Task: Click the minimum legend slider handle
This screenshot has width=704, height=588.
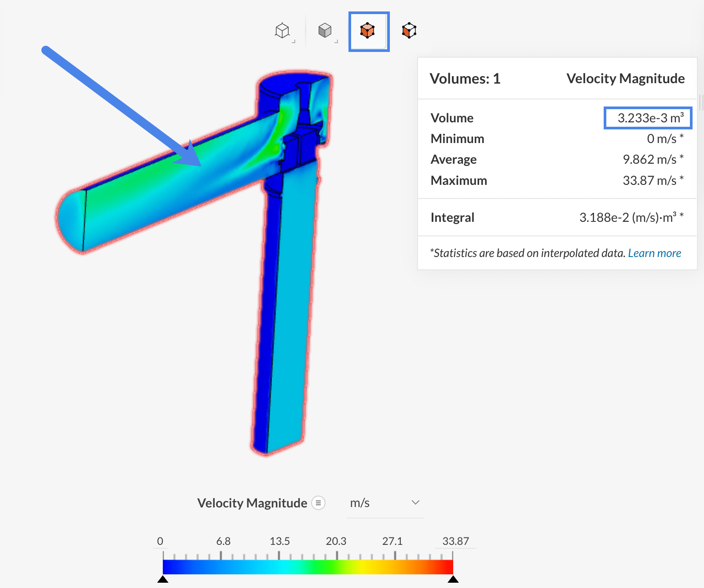Action: 163,579
